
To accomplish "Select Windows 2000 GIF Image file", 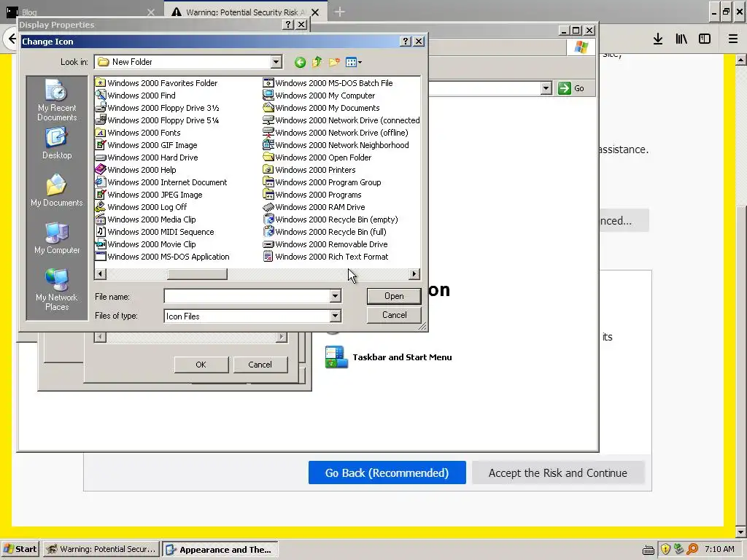I will (x=146, y=145).
